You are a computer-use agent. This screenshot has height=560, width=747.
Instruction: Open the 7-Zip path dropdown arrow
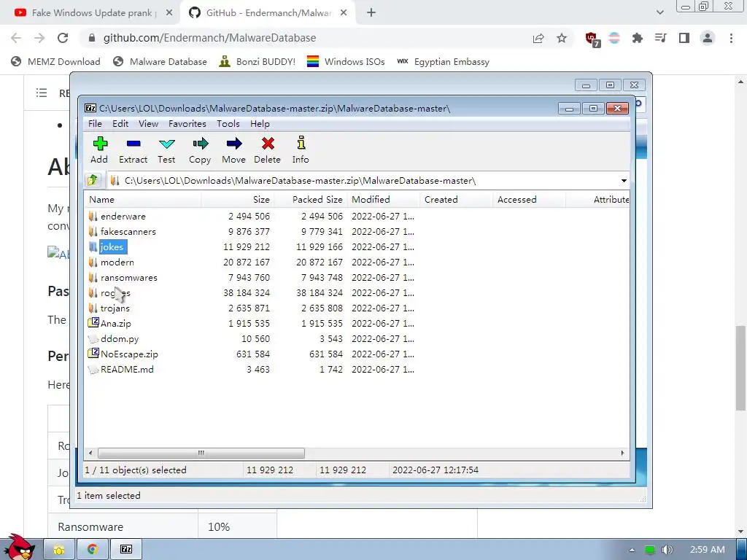(x=624, y=181)
